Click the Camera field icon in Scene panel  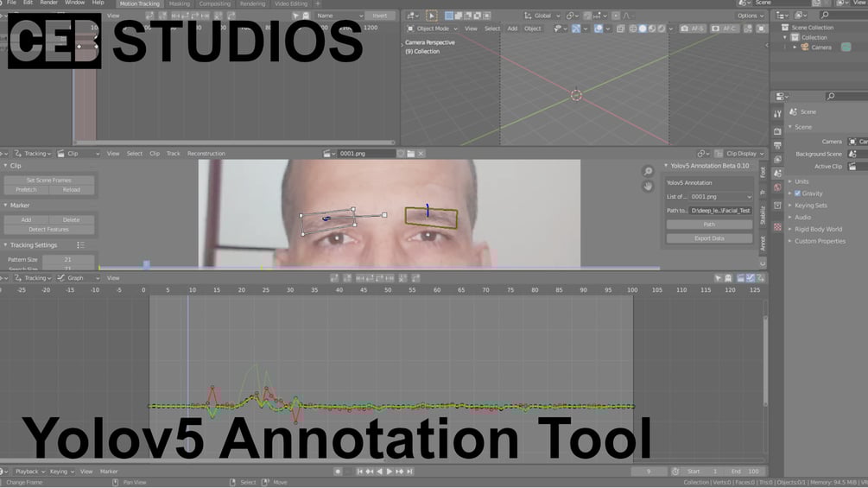coord(852,142)
